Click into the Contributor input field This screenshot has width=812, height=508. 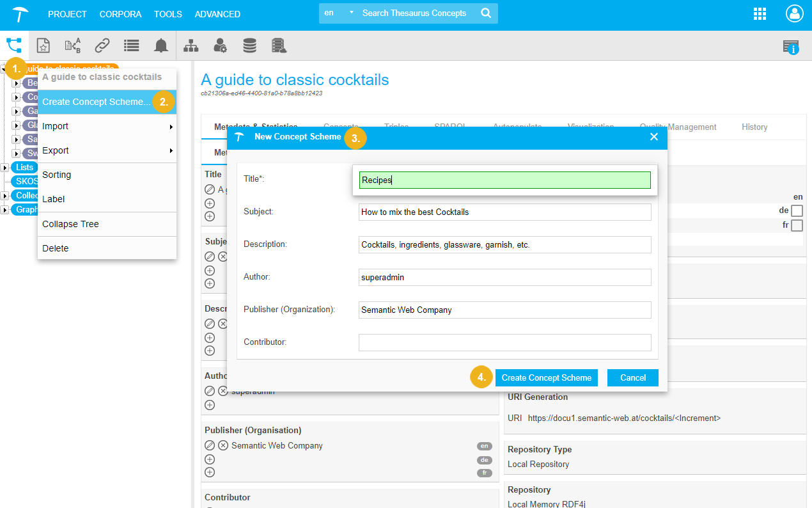coord(504,342)
